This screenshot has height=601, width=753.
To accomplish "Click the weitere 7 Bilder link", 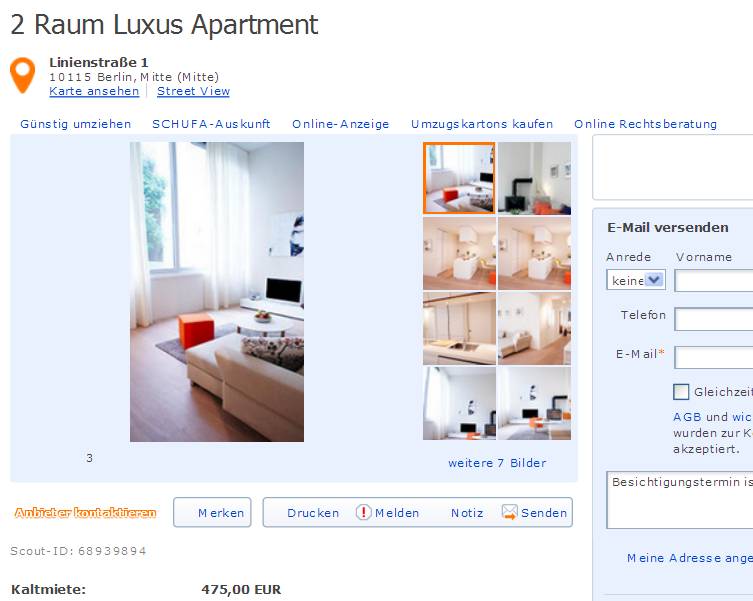I will [x=497, y=463].
